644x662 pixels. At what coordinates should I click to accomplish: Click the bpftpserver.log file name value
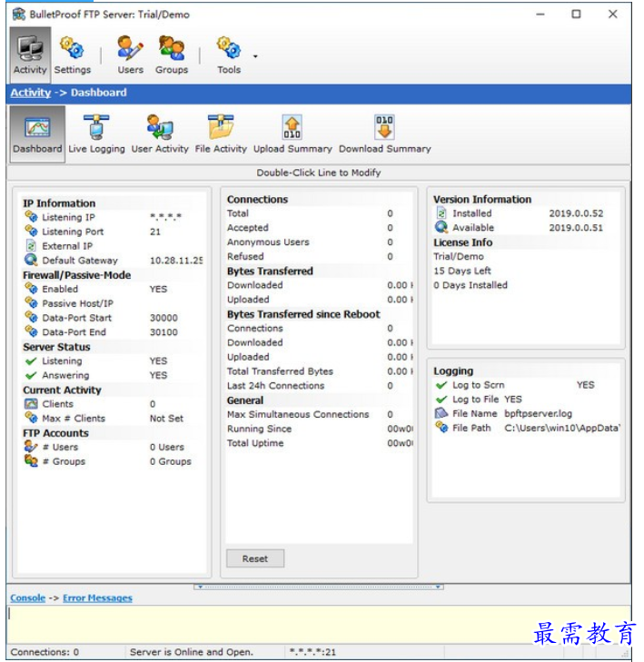538,413
